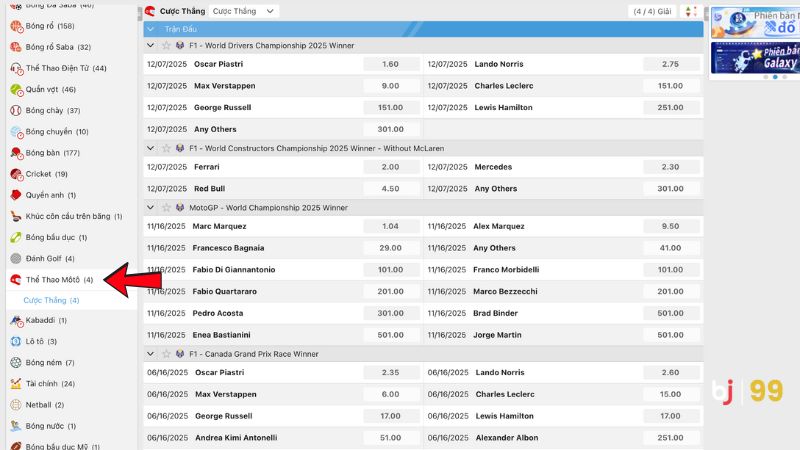Bet on Mercedes constructors odds 2.30
800x450 pixels.
[670, 167]
